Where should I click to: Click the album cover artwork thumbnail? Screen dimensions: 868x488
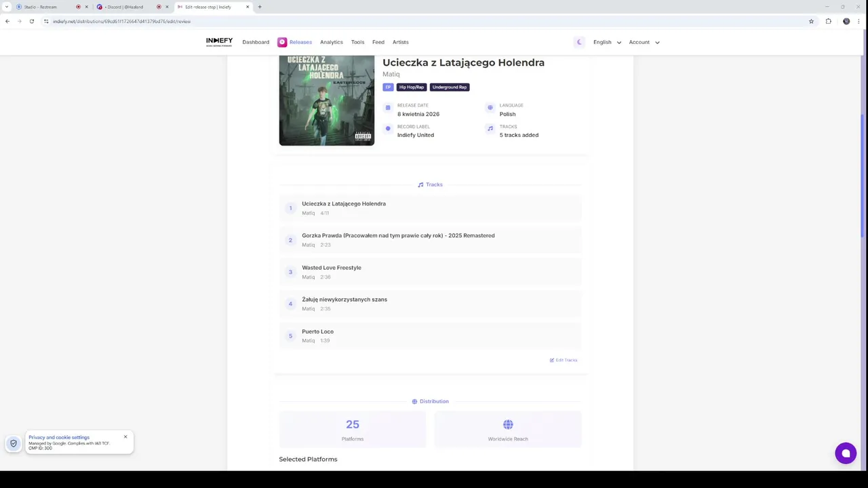click(326, 100)
